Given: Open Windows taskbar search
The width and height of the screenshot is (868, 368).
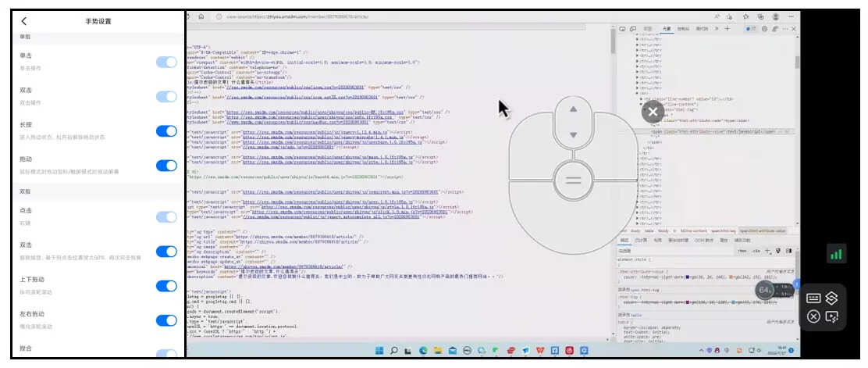Looking at the screenshot, I should (393, 350).
